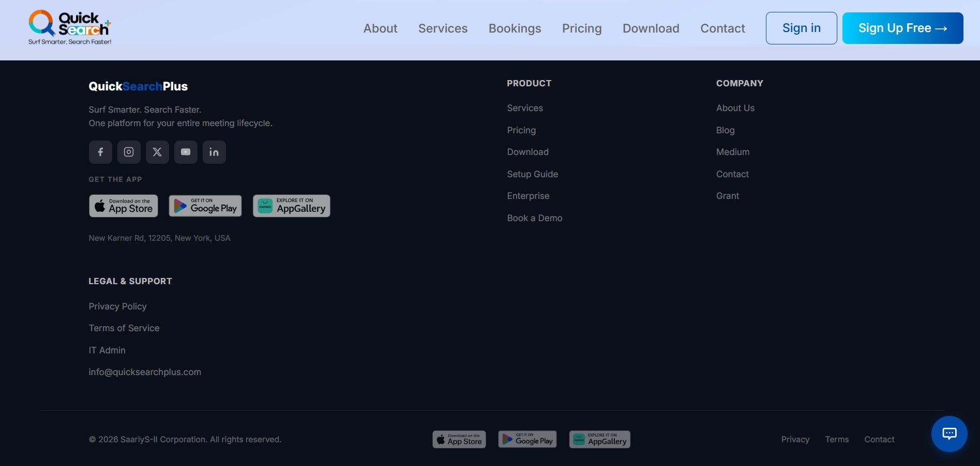Open the Setup Guide link
This screenshot has width=980, height=466.
(x=532, y=174)
